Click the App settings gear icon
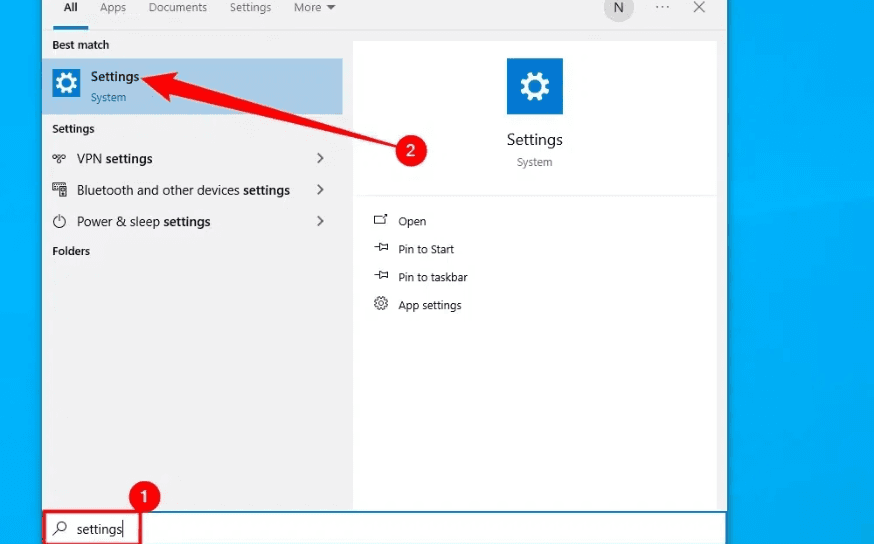Viewport: 875px width, 544px height. 381,304
